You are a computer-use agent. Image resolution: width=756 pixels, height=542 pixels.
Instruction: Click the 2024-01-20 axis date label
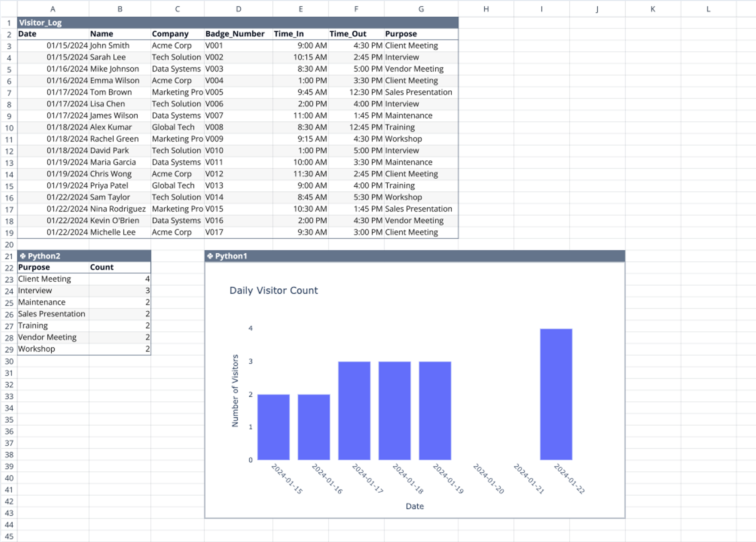[489, 479]
